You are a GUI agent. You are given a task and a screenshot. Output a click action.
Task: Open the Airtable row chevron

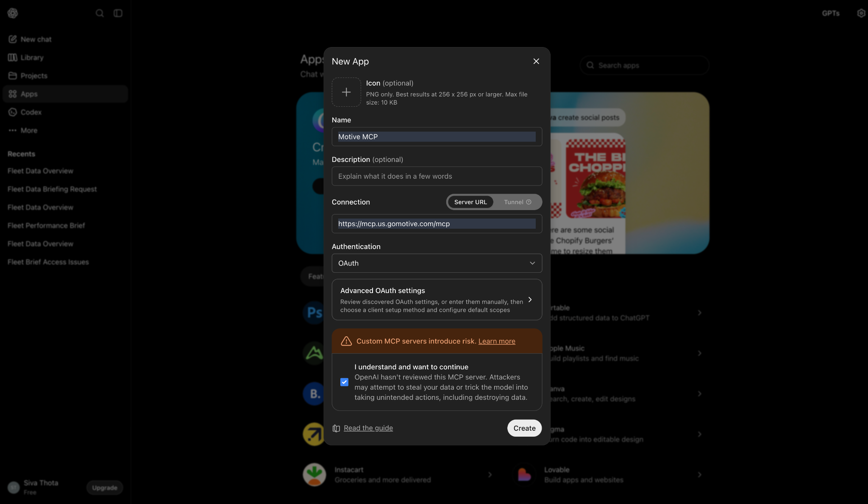coord(699,313)
